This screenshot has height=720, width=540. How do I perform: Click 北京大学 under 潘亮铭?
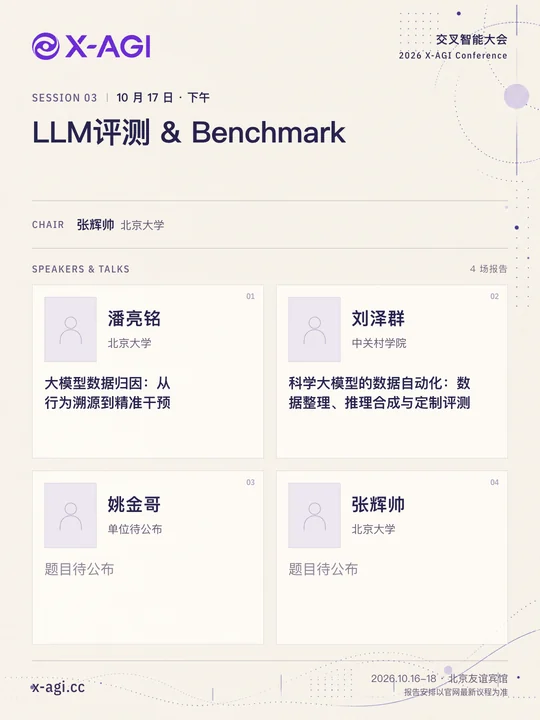(x=129, y=343)
